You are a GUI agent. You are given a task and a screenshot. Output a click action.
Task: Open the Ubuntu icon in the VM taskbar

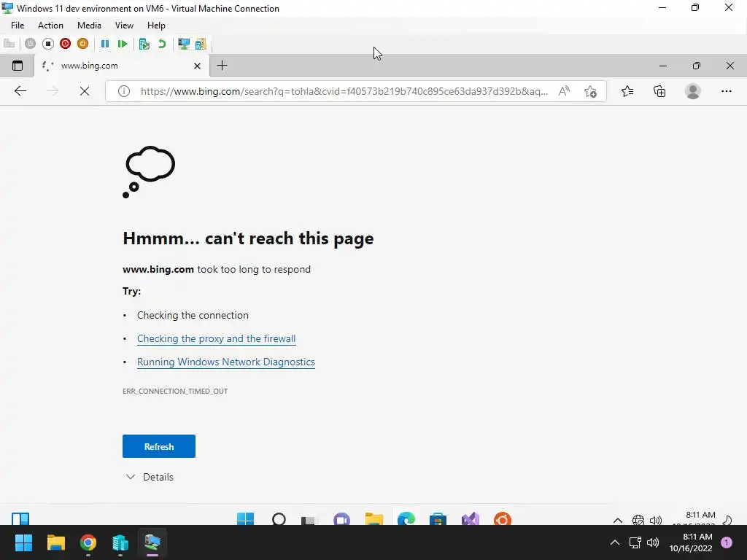coord(502,518)
